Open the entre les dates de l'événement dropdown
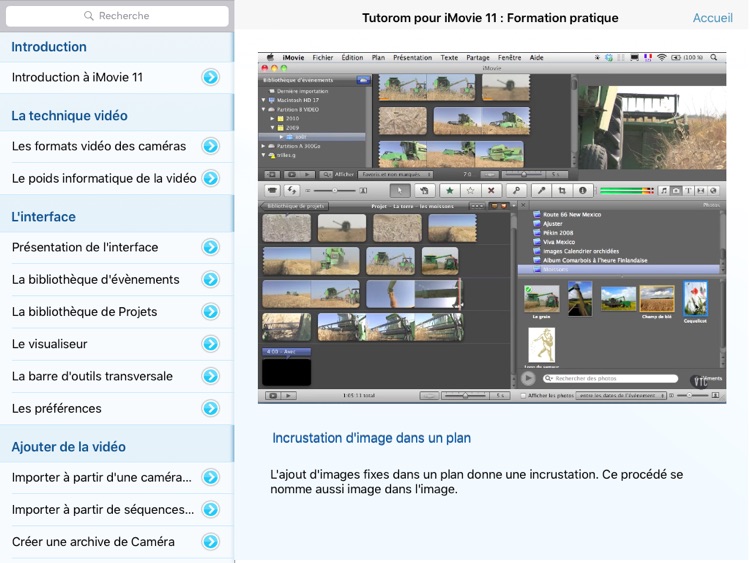The image size is (750, 563). pos(621,396)
